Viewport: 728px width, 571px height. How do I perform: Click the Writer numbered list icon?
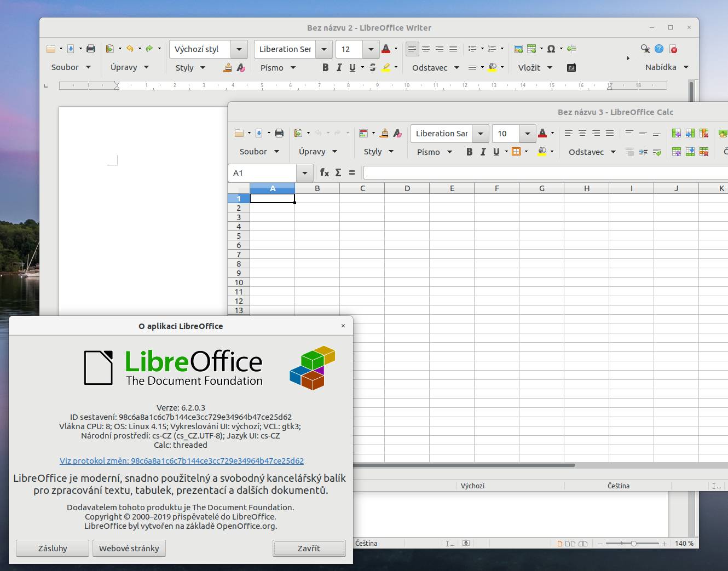(x=492, y=49)
